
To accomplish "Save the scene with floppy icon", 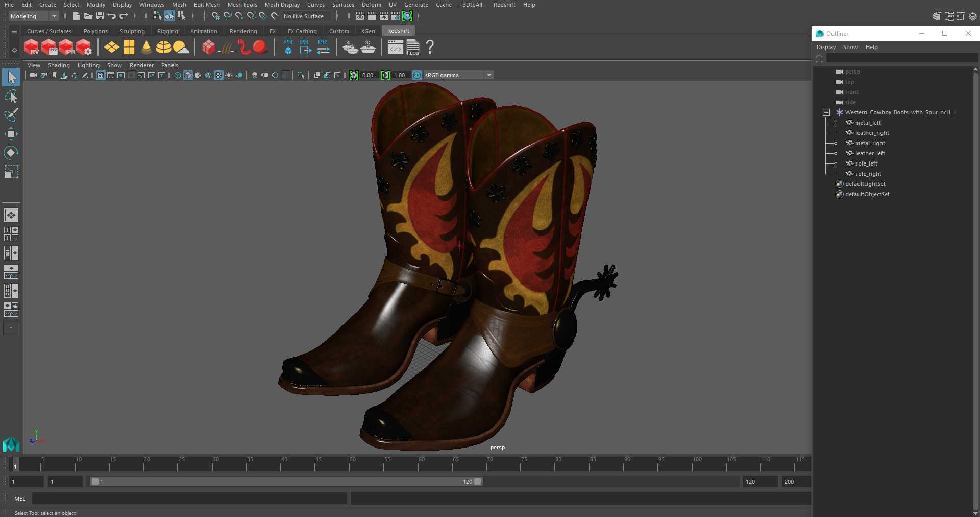I will [100, 16].
